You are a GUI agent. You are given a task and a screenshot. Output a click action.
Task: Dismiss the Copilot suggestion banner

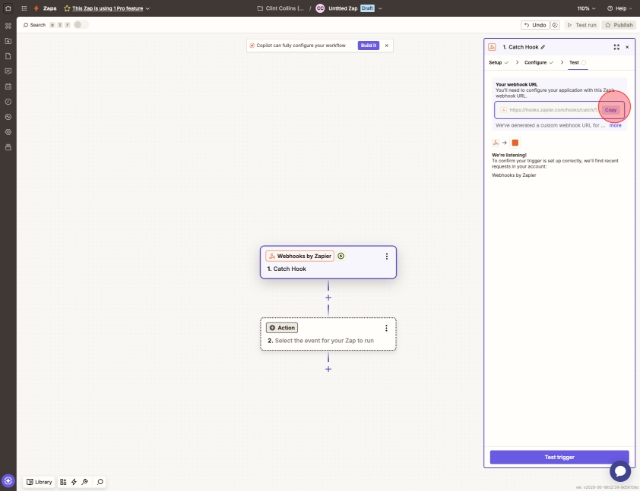point(387,45)
